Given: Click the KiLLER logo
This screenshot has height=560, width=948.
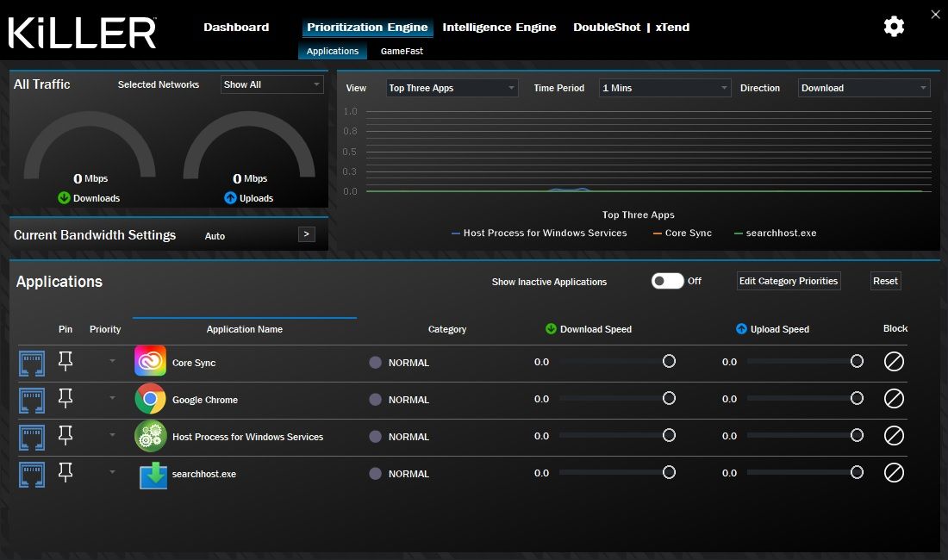Looking at the screenshot, I should pos(82,33).
